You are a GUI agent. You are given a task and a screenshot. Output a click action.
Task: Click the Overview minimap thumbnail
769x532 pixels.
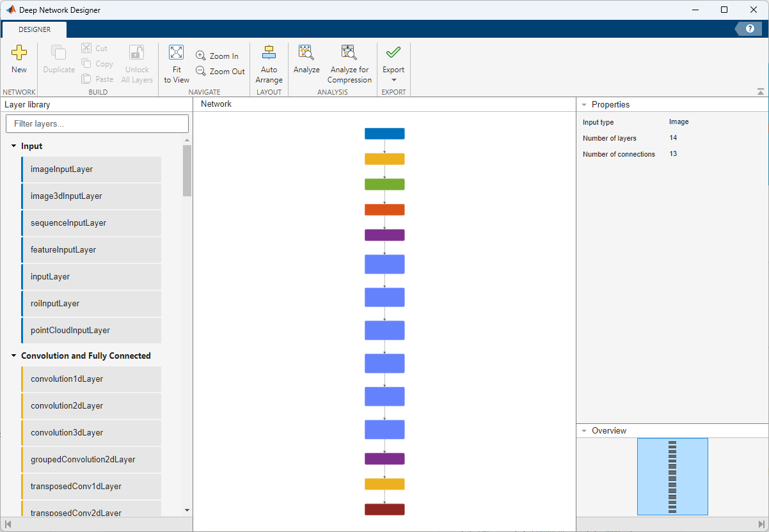click(x=672, y=476)
